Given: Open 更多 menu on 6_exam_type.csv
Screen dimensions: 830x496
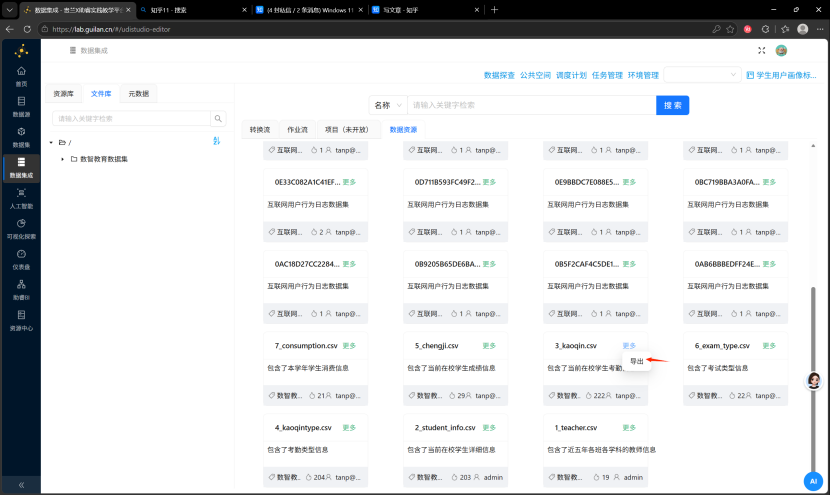Looking at the screenshot, I should point(769,346).
